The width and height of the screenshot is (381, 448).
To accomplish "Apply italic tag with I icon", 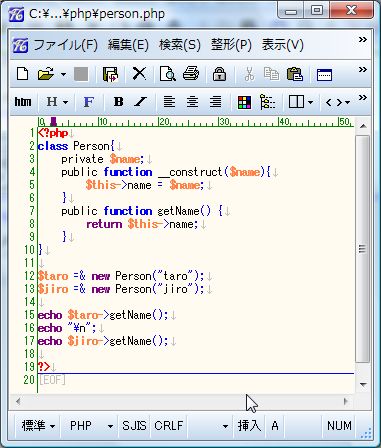I will (x=140, y=102).
